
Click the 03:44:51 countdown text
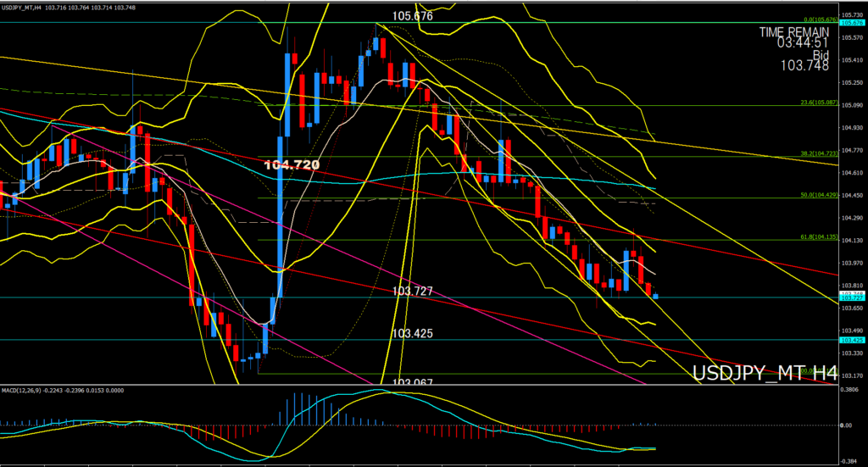coord(803,43)
